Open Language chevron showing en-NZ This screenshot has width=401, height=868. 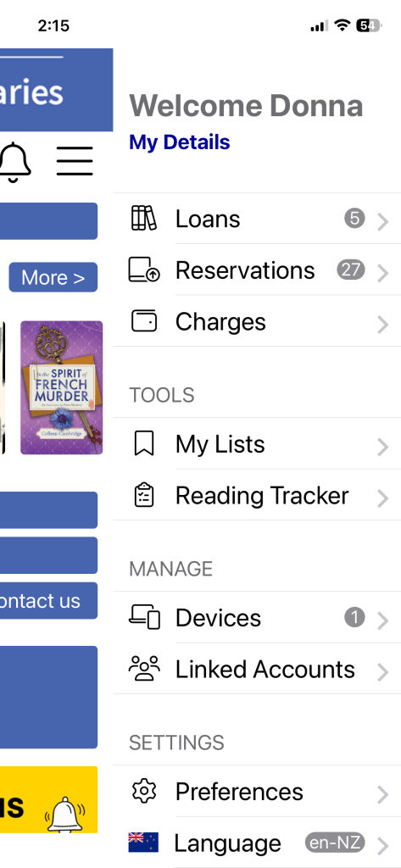tap(382, 846)
